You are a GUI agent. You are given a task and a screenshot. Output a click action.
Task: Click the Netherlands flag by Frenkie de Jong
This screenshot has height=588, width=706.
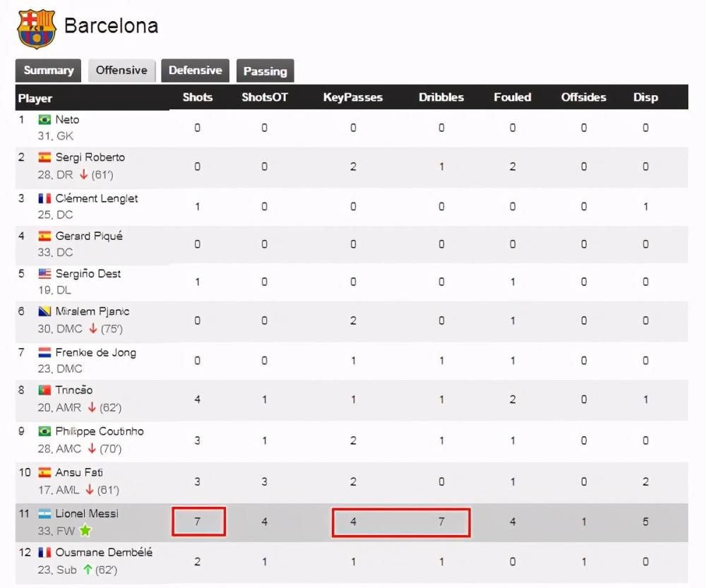tap(44, 352)
